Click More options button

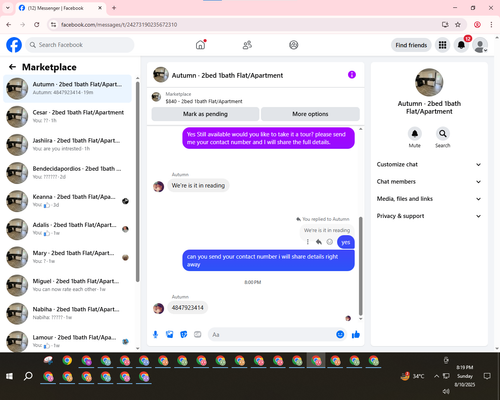pyautogui.click(x=310, y=114)
